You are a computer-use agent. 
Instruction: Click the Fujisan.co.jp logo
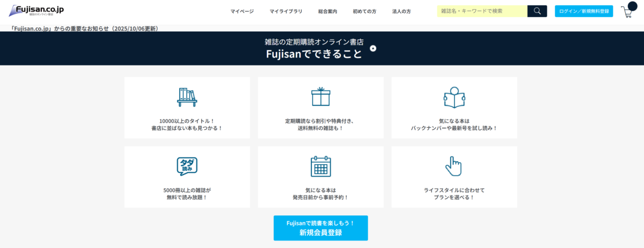point(36,10)
